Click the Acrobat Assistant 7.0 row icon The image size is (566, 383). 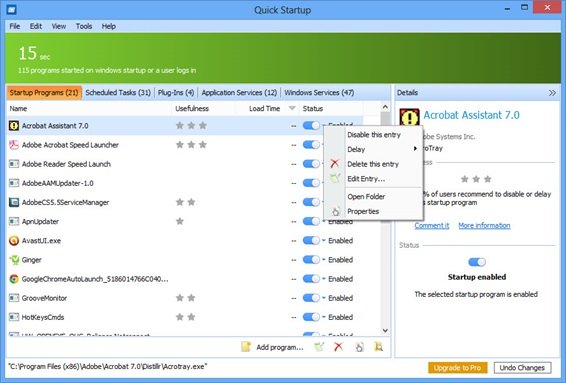point(14,126)
